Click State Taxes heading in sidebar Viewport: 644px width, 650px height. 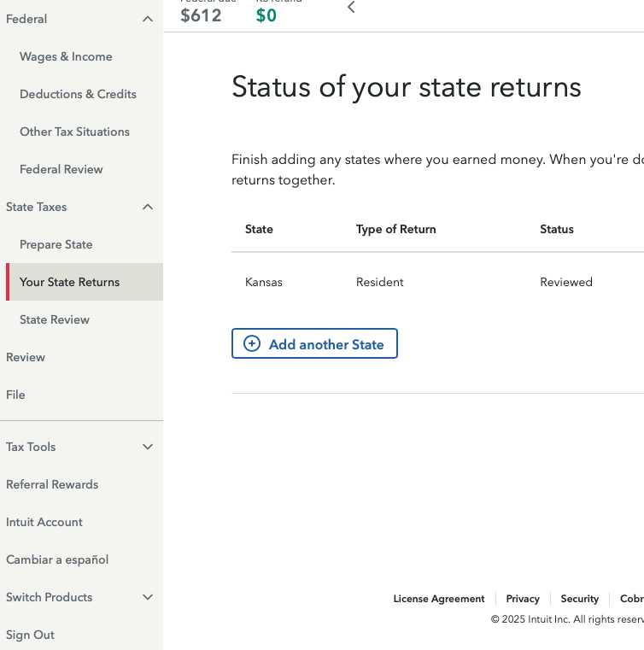pyautogui.click(x=37, y=207)
